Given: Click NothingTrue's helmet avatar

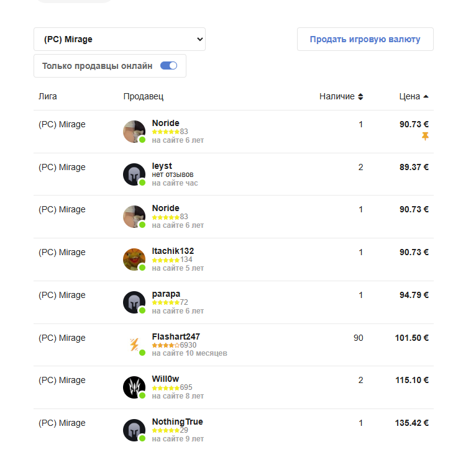Looking at the screenshot, I should click(134, 430).
